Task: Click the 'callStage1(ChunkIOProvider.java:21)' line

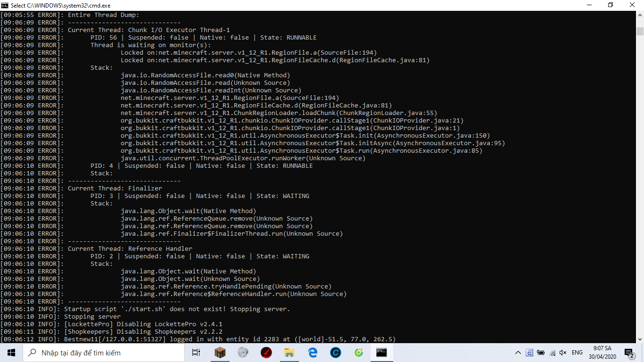Action: [292, 121]
